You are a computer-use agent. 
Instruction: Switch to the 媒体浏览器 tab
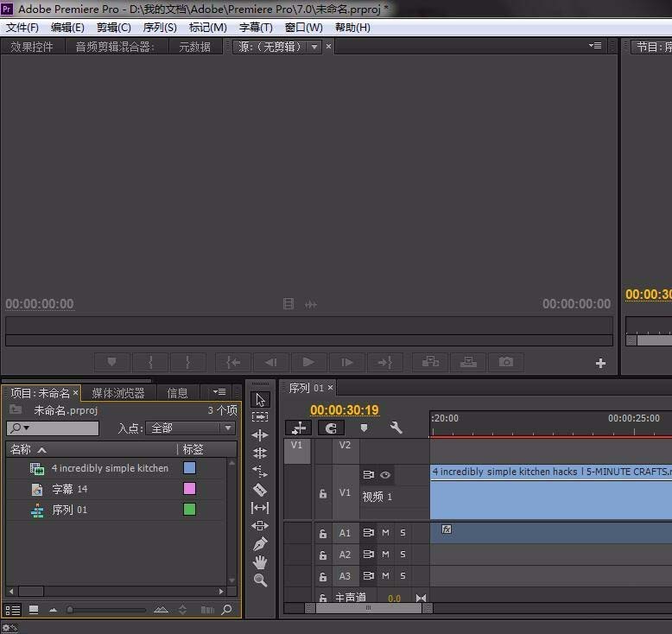(118, 393)
